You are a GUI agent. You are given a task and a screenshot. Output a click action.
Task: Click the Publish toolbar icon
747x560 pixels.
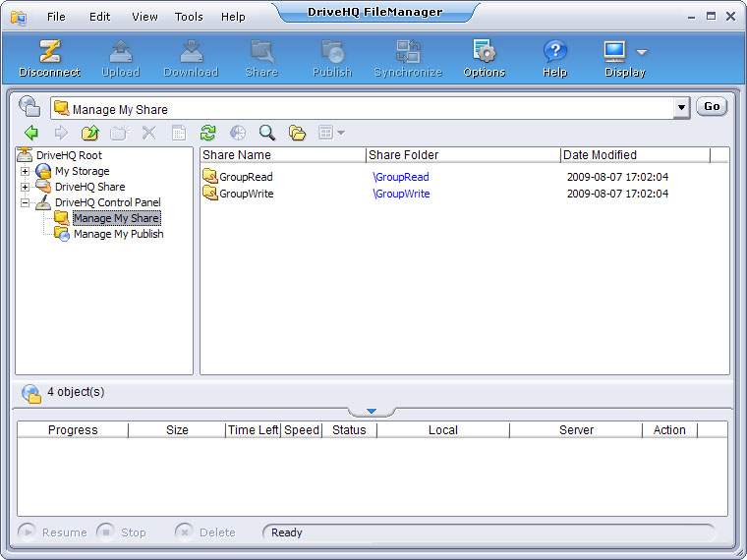332,51
